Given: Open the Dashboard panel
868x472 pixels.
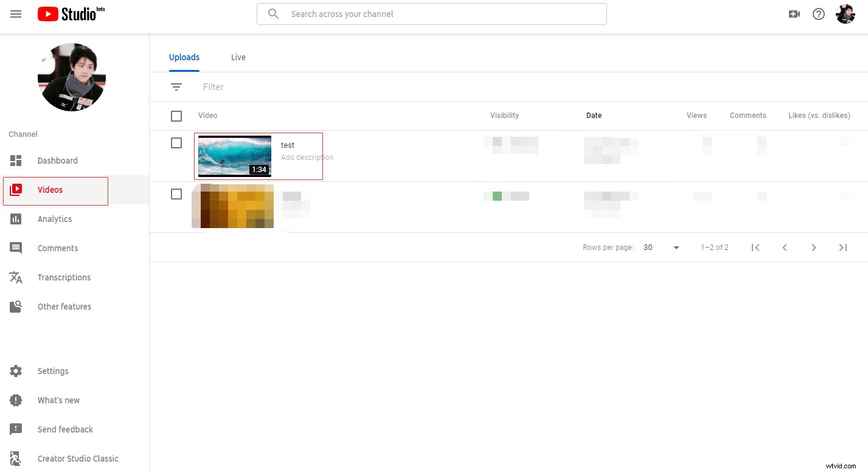Looking at the screenshot, I should click(x=58, y=161).
